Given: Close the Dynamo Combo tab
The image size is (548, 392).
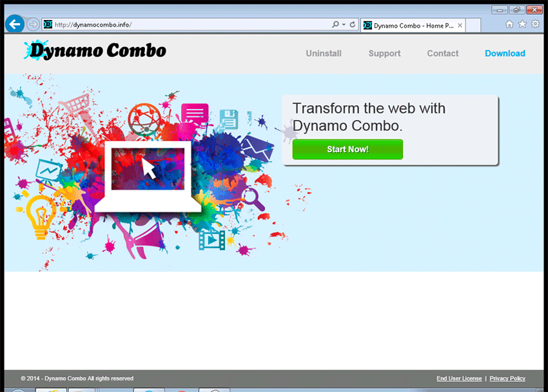Looking at the screenshot, I should 459,24.
